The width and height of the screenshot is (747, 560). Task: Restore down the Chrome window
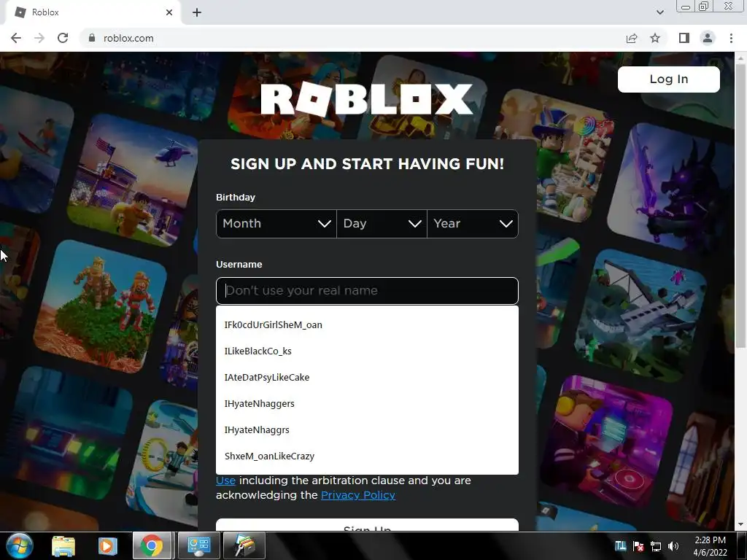click(704, 6)
